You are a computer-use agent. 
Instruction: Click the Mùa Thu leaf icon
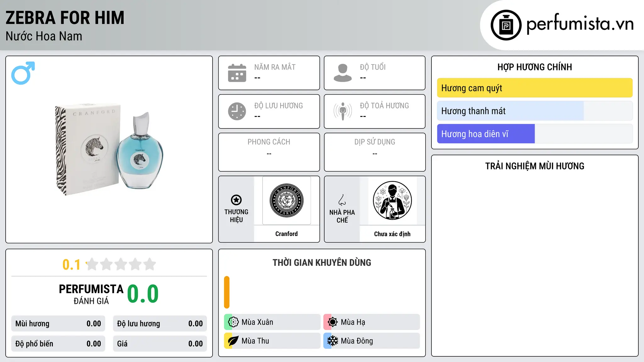pyautogui.click(x=233, y=341)
